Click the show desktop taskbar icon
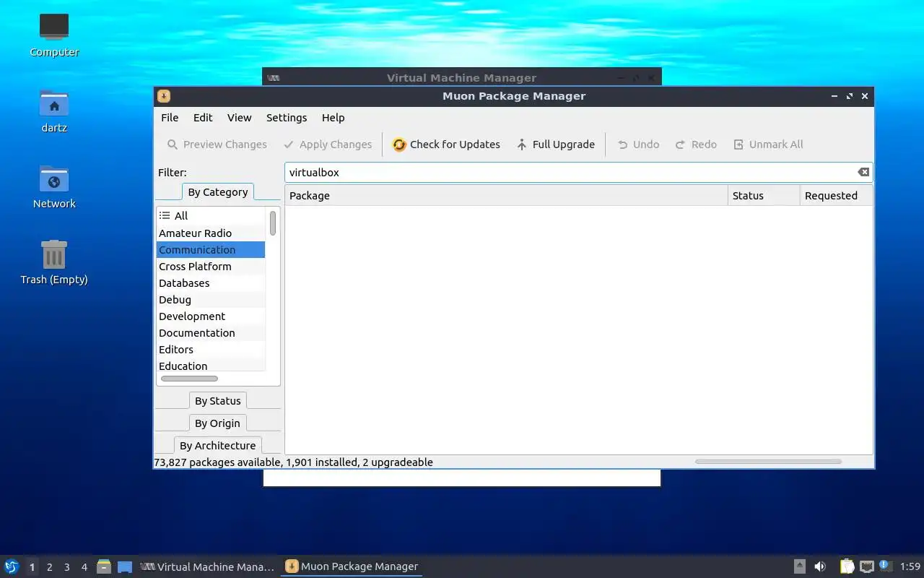 pyautogui.click(x=125, y=567)
